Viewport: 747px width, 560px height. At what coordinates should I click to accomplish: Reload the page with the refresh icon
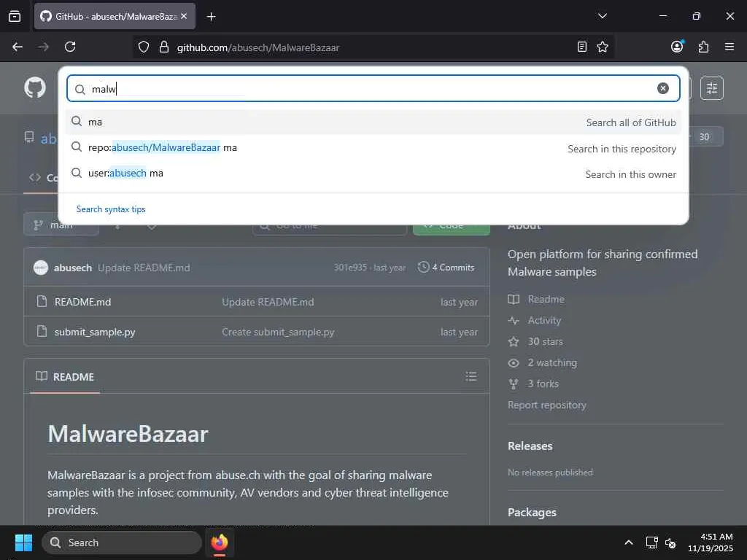pyautogui.click(x=70, y=47)
